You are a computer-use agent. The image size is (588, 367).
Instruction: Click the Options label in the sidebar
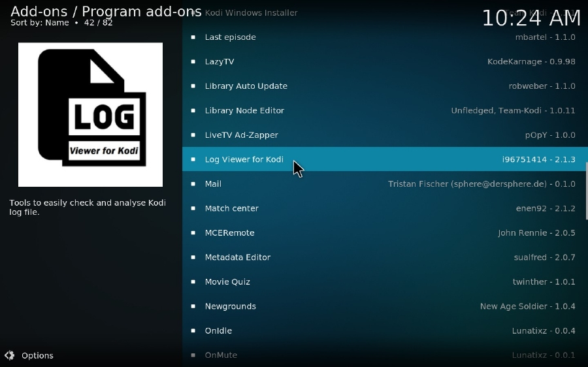tap(37, 355)
